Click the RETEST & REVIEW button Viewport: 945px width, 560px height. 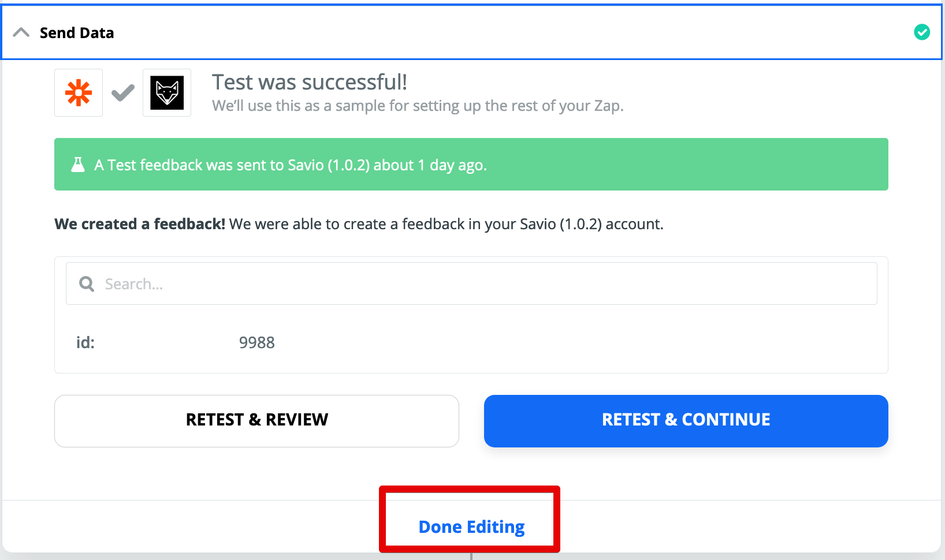point(256,421)
